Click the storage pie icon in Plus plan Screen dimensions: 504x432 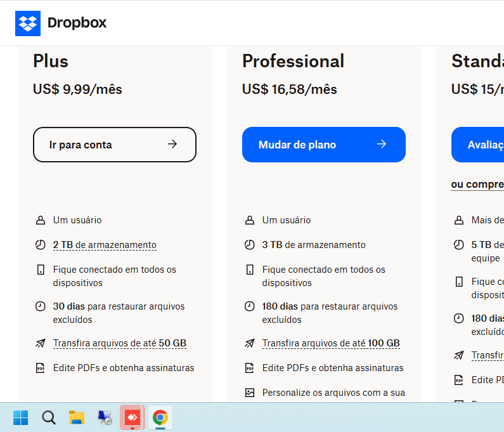coord(41,245)
